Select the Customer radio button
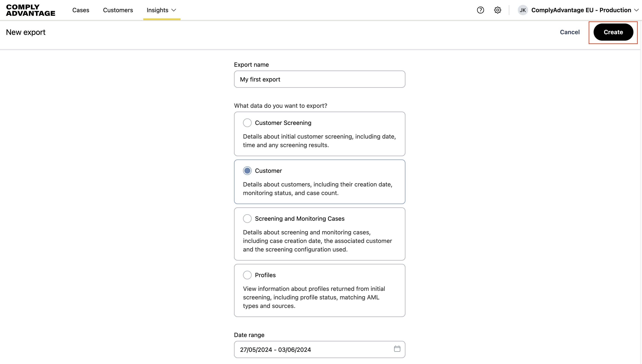The width and height of the screenshot is (642, 364). pos(247,171)
